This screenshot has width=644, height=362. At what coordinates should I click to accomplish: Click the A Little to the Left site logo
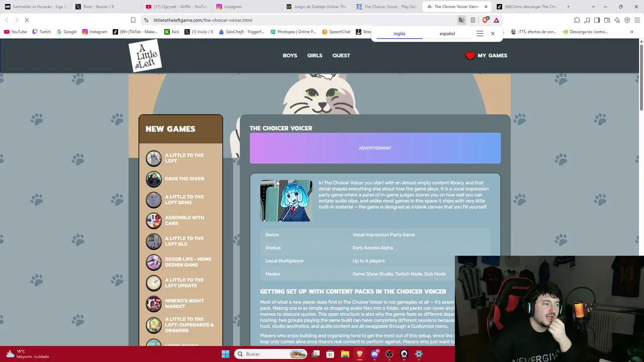point(145,55)
